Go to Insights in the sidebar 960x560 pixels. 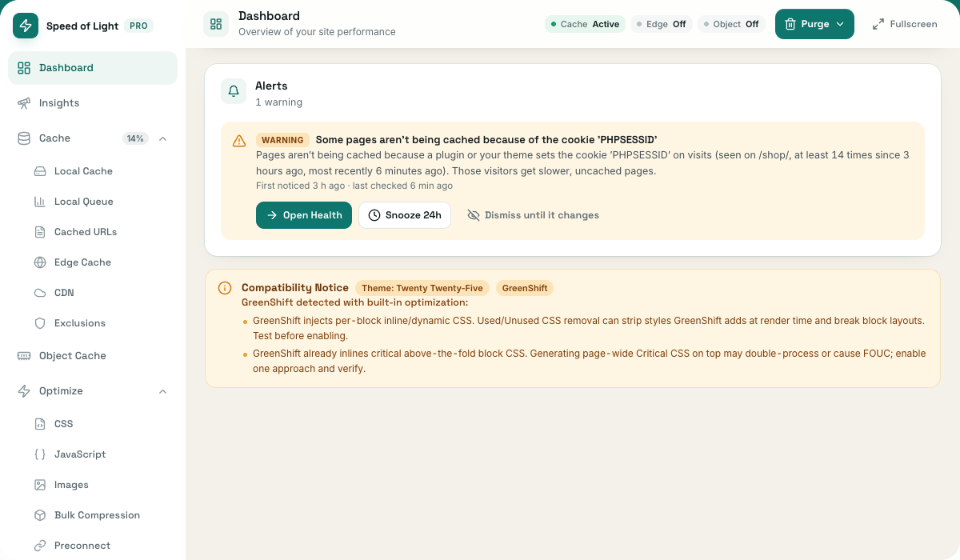click(x=93, y=103)
